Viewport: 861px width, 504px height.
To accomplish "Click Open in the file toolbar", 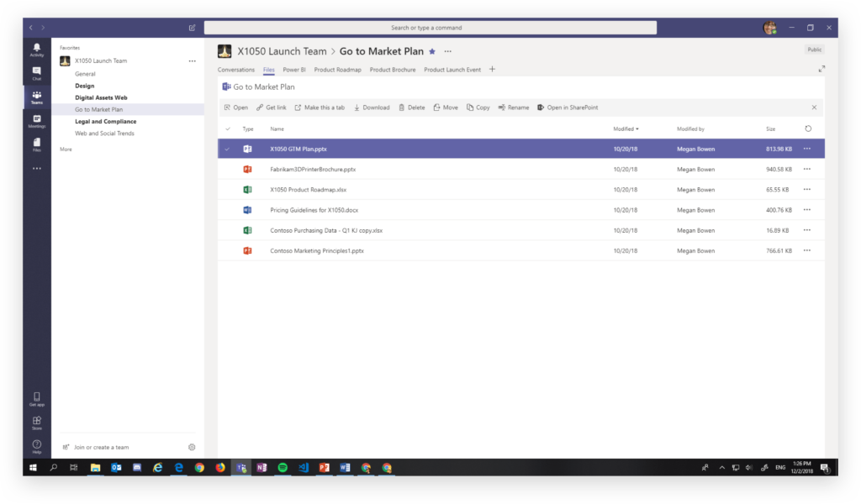I will click(x=236, y=108).
